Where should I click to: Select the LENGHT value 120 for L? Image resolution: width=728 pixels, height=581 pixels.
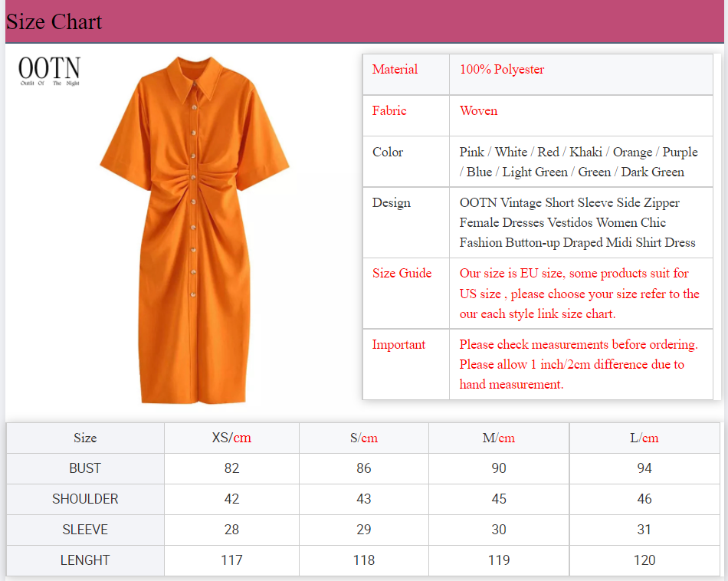644,560
